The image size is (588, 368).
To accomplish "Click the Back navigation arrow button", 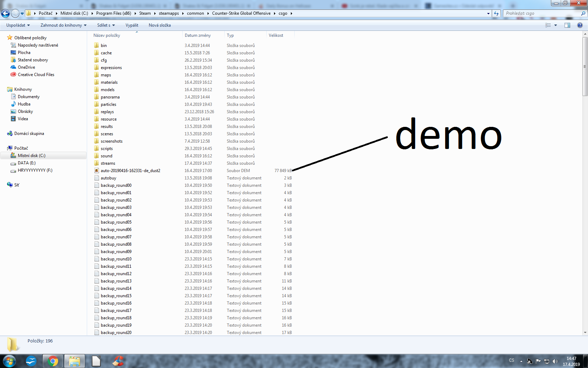I will point(5,13).
